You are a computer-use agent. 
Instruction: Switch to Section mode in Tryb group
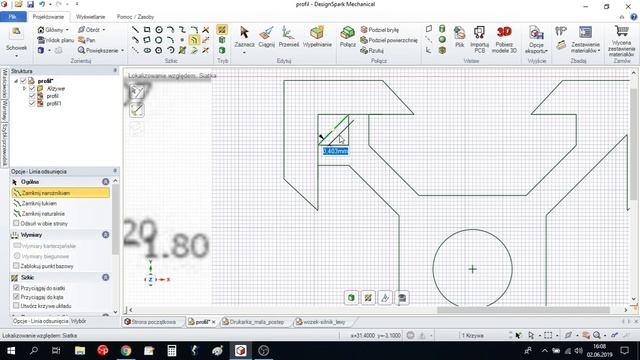click(x=222, y=40)
